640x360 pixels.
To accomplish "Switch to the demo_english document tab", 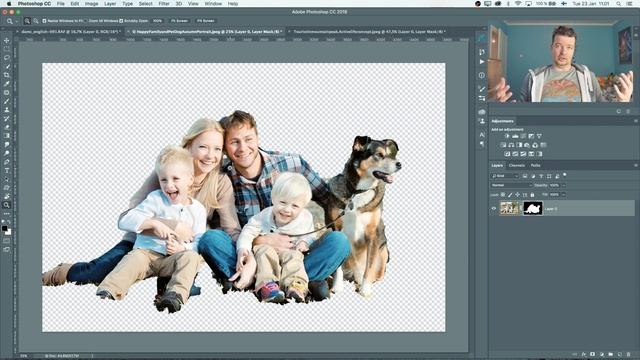I will click(x=70, y=31).
